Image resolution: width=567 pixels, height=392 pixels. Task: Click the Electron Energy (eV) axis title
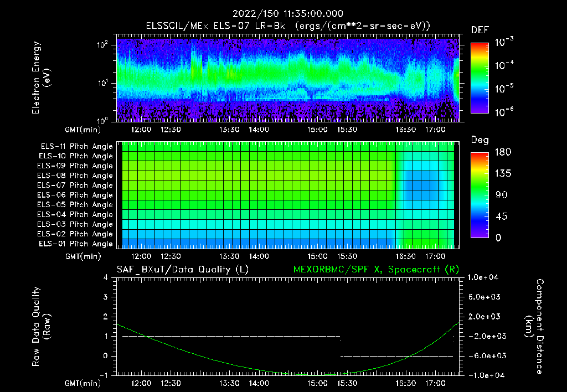click(x=41, y=78)
